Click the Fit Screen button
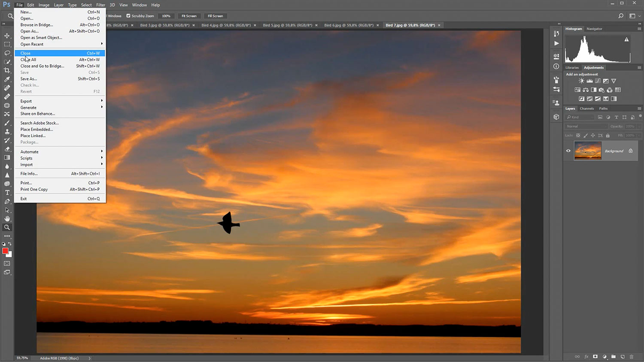 click(189, 16)
